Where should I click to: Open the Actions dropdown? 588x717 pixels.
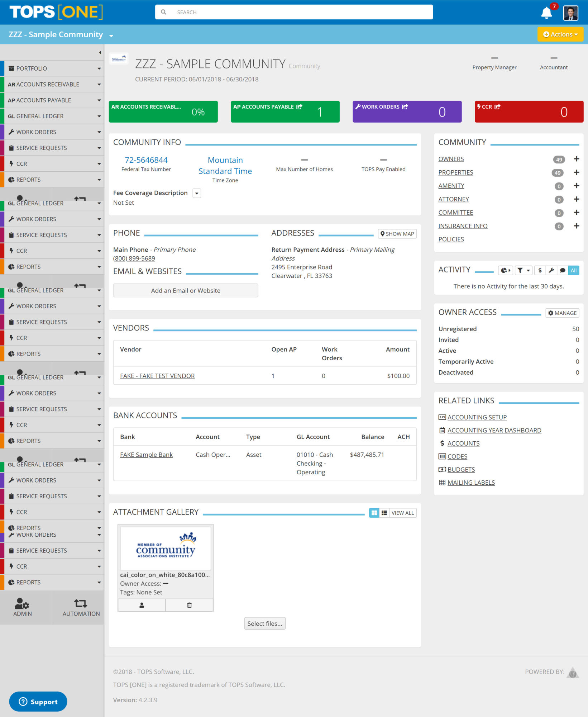[x=560, y=34]
